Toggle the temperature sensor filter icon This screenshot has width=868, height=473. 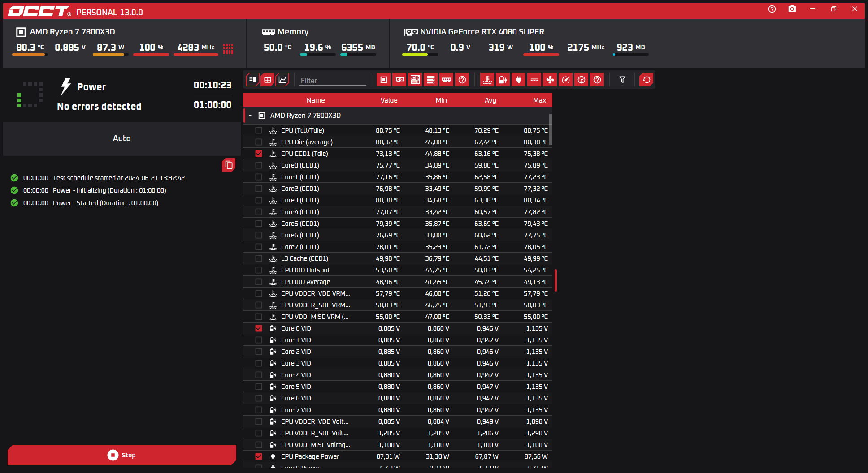tap(487, 80)
